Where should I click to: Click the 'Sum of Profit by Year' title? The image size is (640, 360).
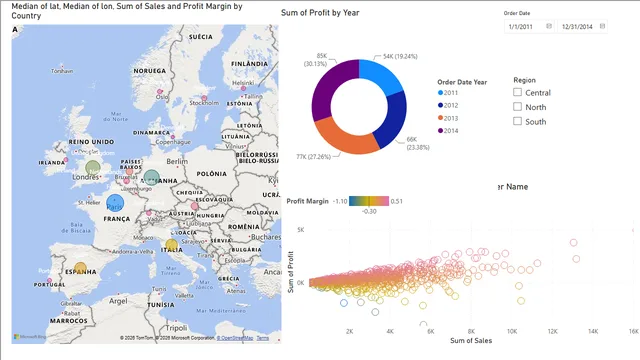coord(320,13)
